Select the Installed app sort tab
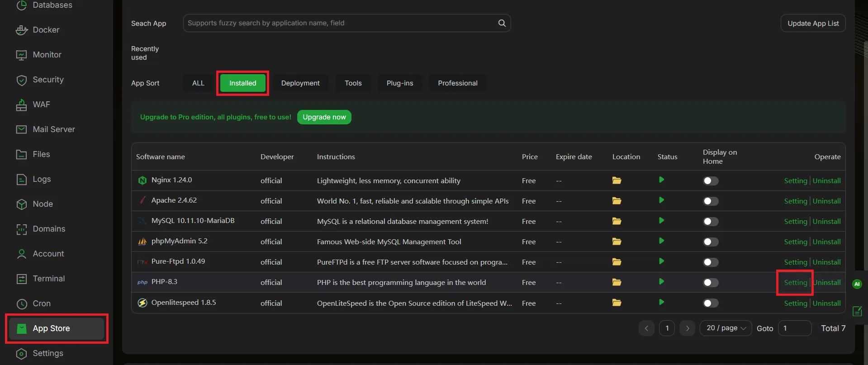868x365 pixels. (242, 83)
